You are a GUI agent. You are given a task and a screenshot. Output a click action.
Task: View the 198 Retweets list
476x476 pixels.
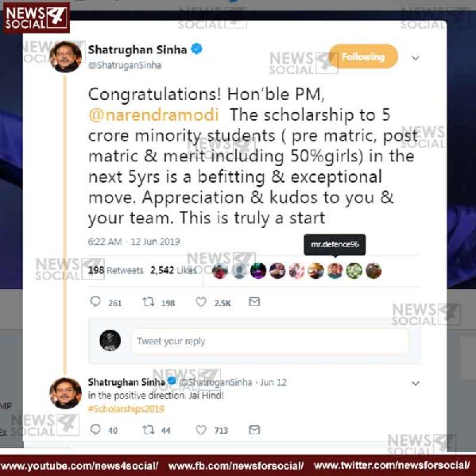click(116, 270)
